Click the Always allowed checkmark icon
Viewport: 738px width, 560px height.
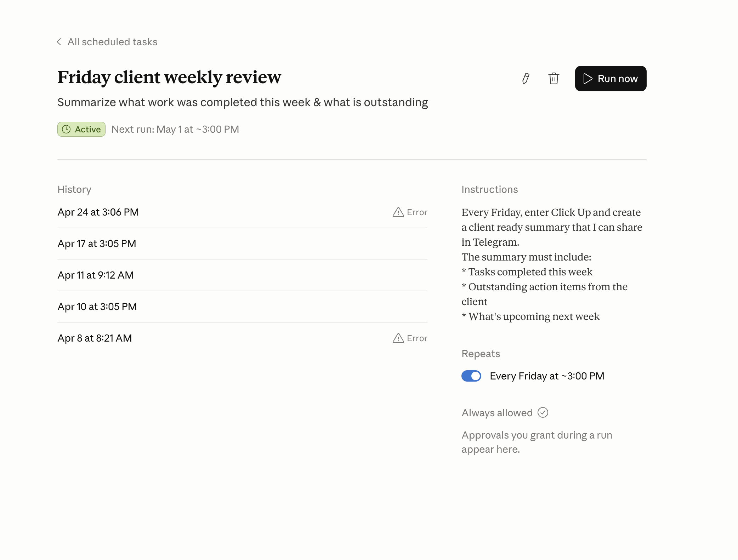click(x=543, y=412)
